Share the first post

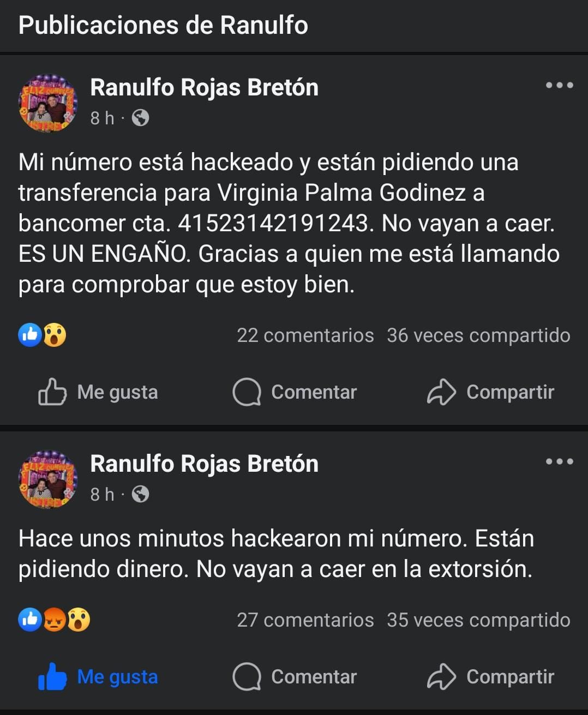490,392
